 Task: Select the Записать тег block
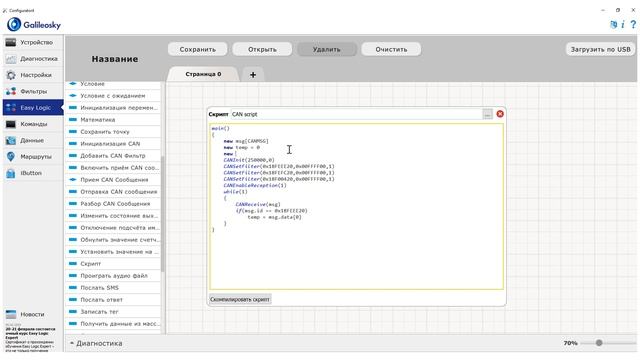tap(113, 311)
